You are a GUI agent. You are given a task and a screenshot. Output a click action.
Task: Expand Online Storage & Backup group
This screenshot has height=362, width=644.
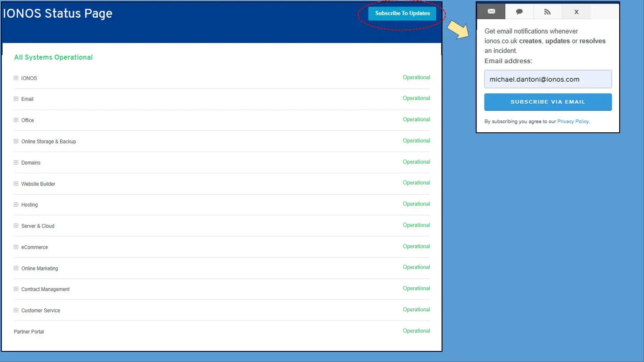[16, 141]
